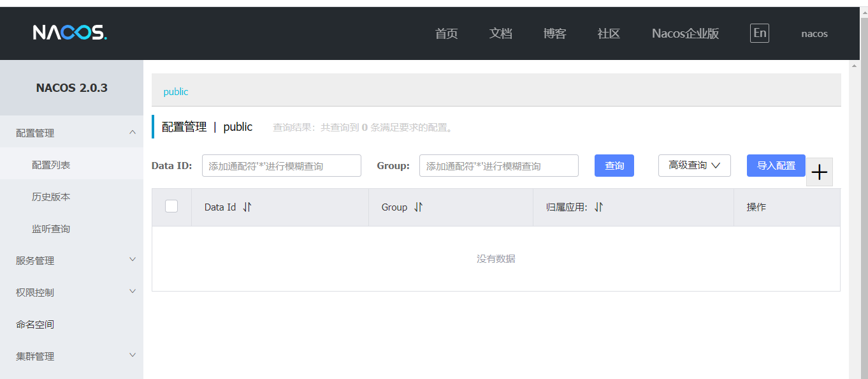Viewport: 868px width, 379px height.
Task: Open 首页 in top navigation
Action: [x=447, y=34]
